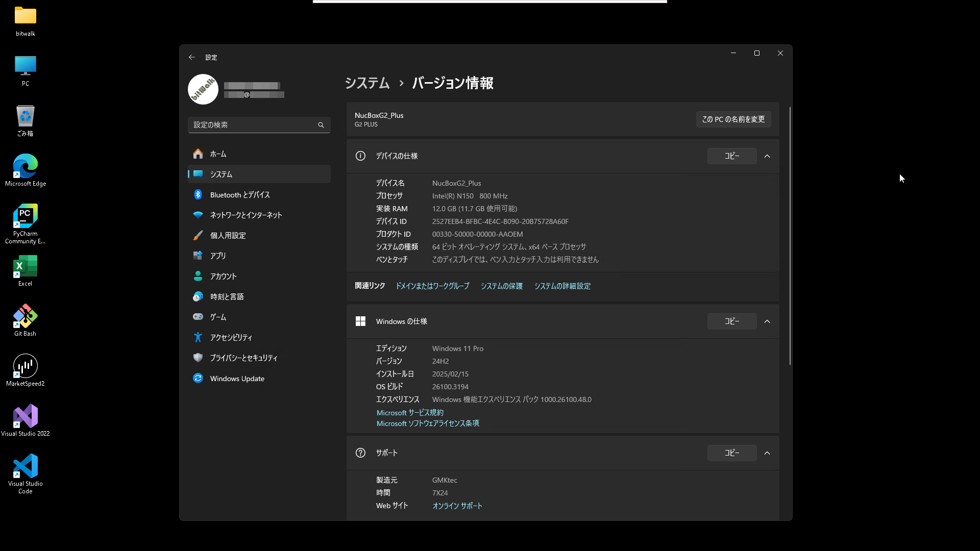980x551 pixels.
Task: Open the Microsoft Services Agreement link
Action: [x=410, y=413]
